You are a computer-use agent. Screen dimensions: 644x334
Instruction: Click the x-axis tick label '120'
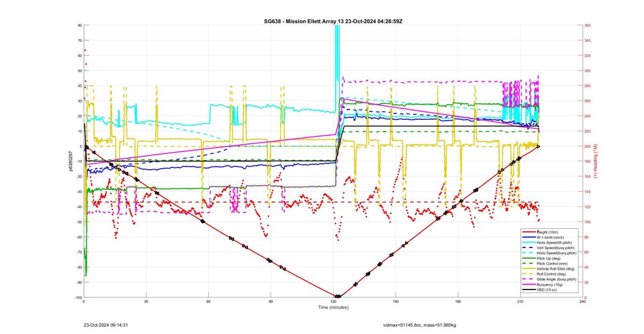(x=333, y=302)
